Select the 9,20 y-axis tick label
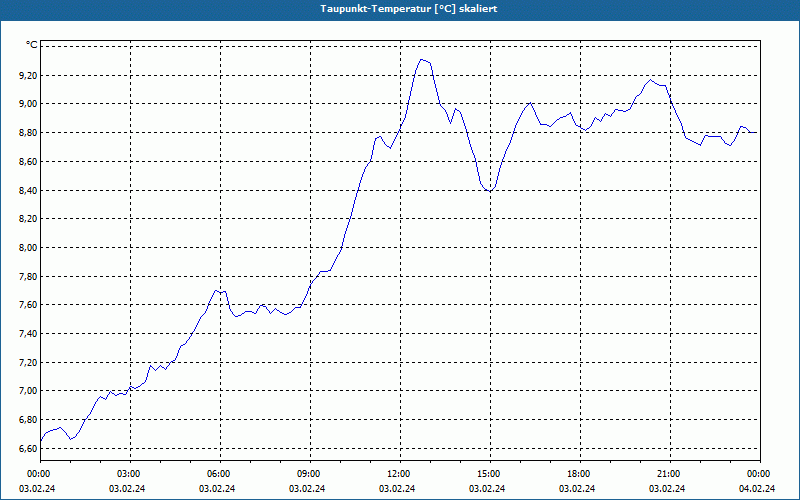Screen dimensions: 800x500 tap(28, 75)
